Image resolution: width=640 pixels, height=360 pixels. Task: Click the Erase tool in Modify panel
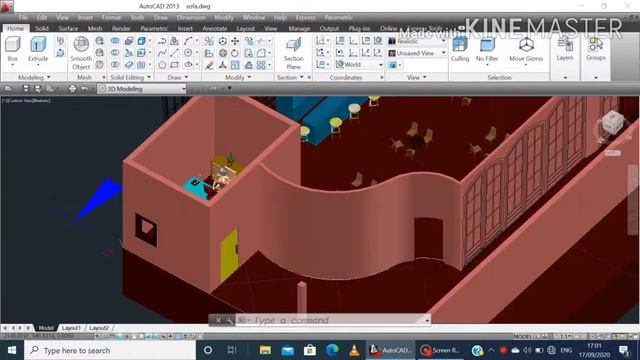[x=209, y=64]
